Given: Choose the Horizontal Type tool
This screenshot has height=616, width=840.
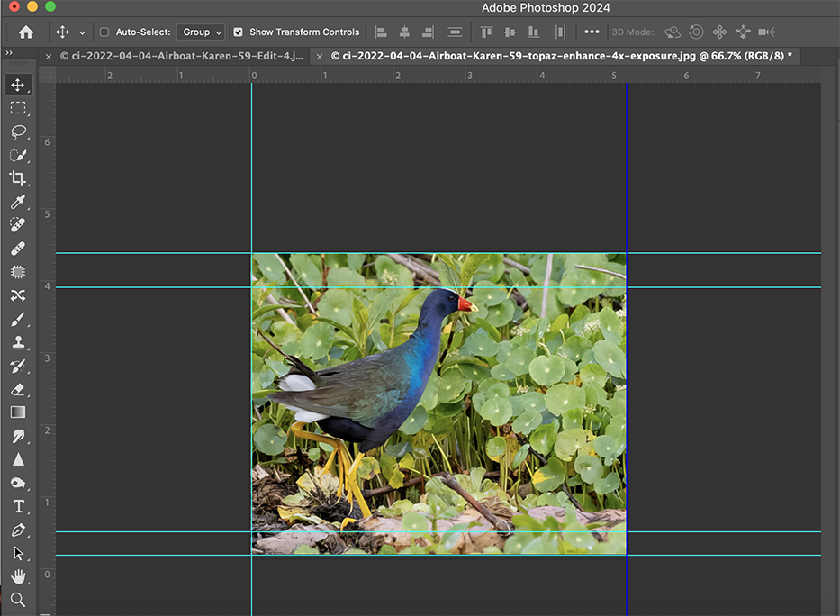Looking at the screenshot, I should point(18,506).
